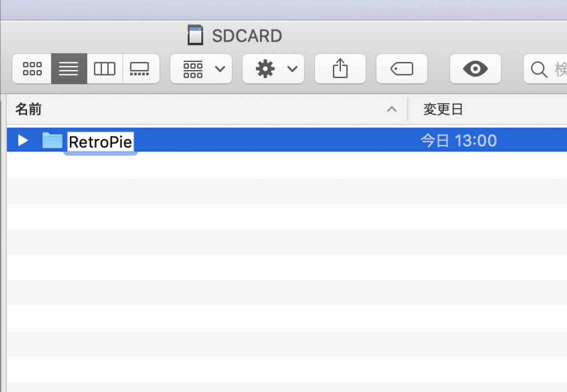567x392 pixels.
Task: Sort by 変更日 column header
Action: [x=487, y=109]
